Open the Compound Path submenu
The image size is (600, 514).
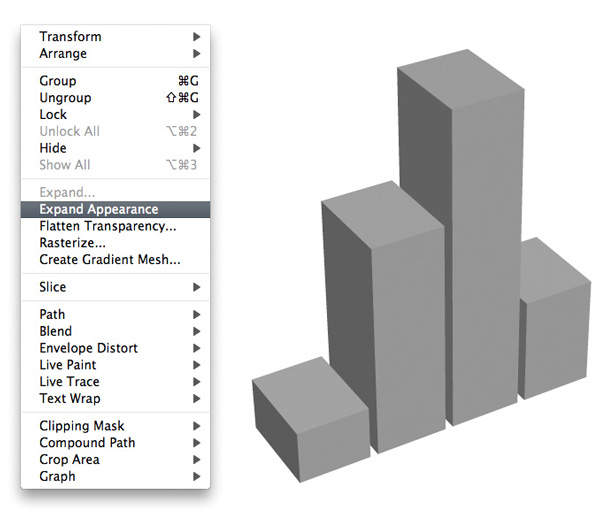(x=116, y=443)
